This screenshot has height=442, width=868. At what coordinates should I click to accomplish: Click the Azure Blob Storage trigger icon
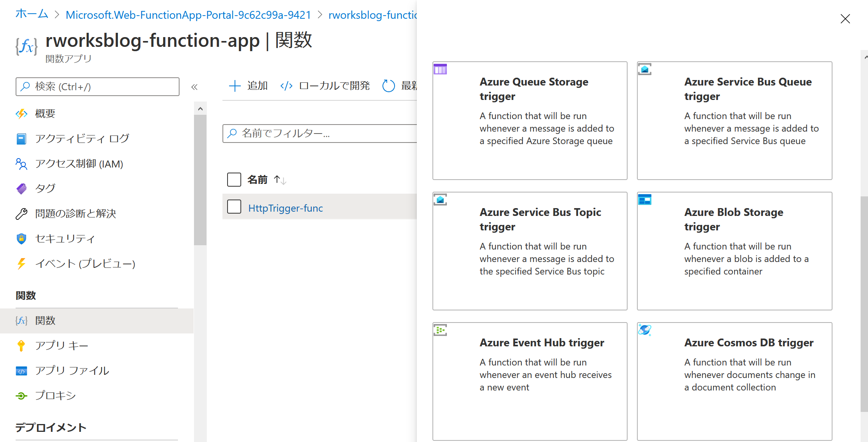tap(645, 200)
